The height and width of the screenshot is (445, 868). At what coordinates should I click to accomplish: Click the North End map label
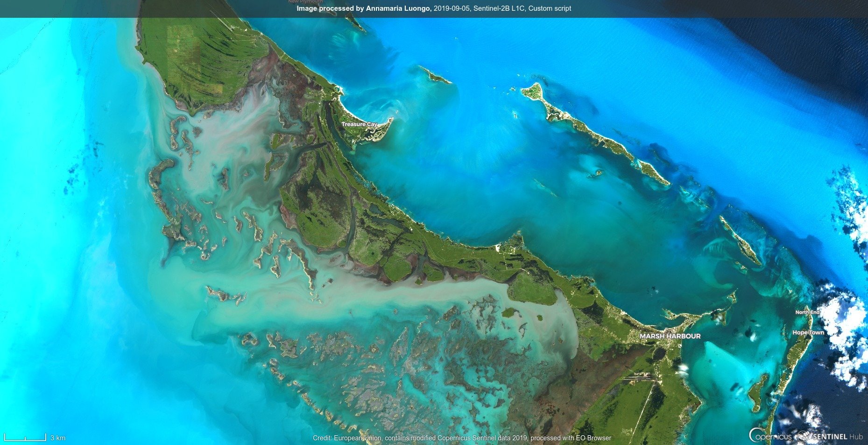(x=807, y=312)
